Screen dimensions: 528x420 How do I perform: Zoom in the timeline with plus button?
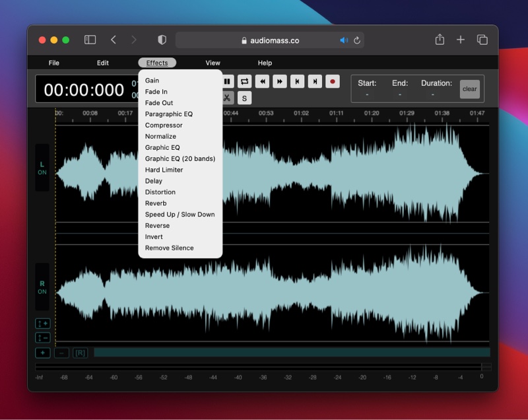(43, 353)
